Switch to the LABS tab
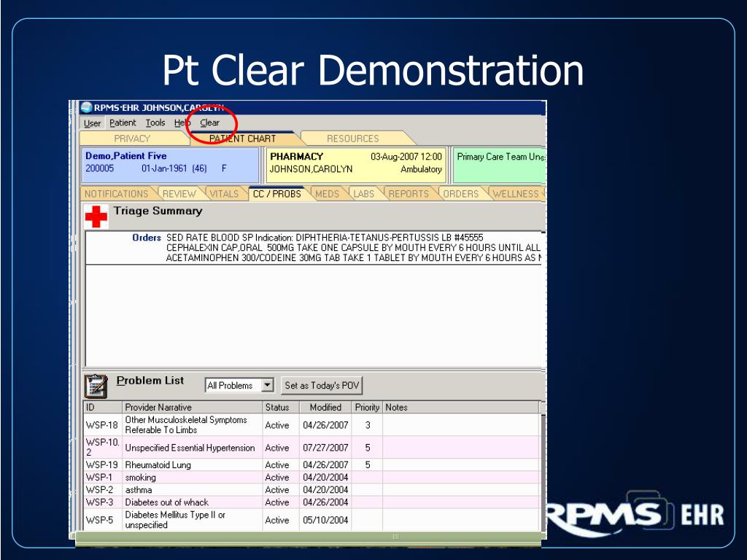This screenshot has width=747, height=560. pyautogui.click(x=363, y=194)
